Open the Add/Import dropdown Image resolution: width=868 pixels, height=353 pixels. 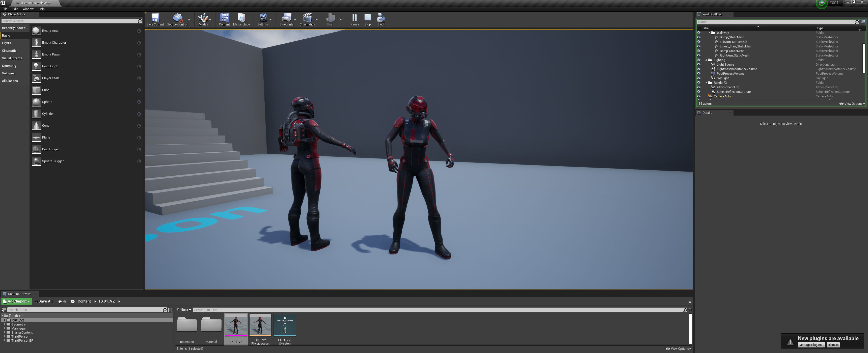(x=16, y=302)
